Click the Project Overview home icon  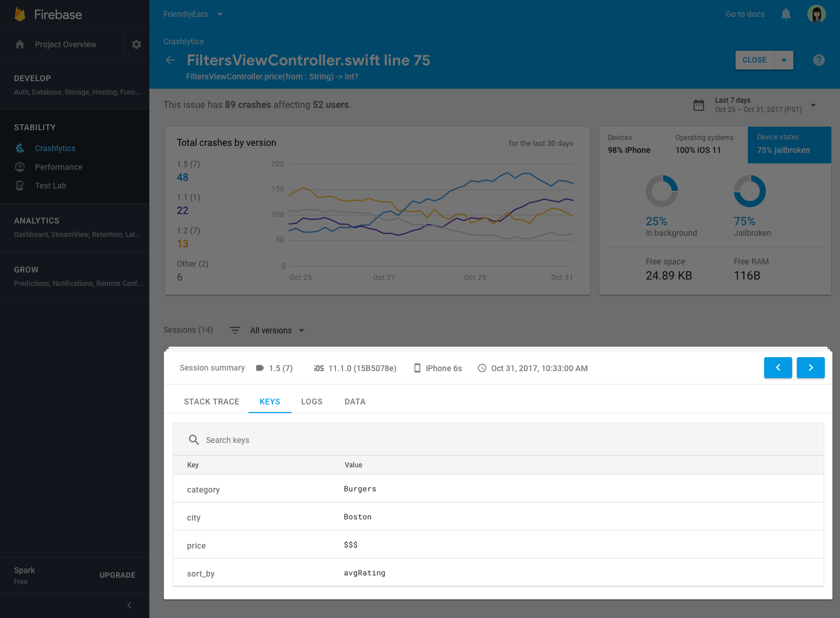(x=20, y=44)
